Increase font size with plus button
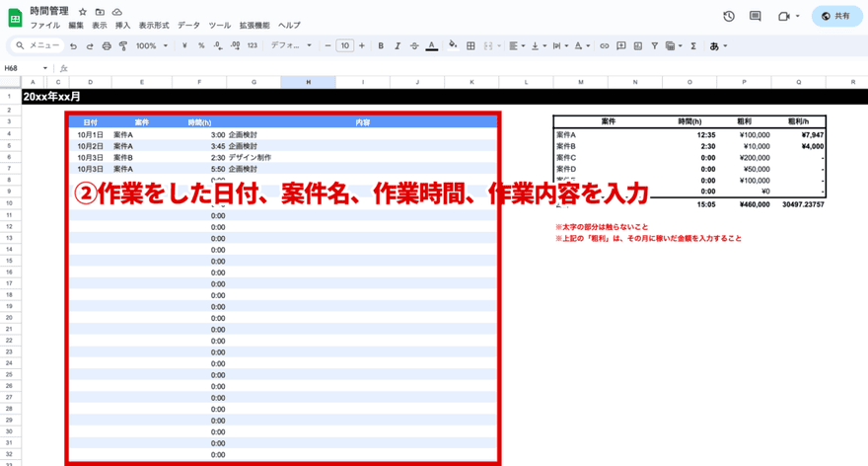Screen dimensions: 868x466 coord(361,46)
